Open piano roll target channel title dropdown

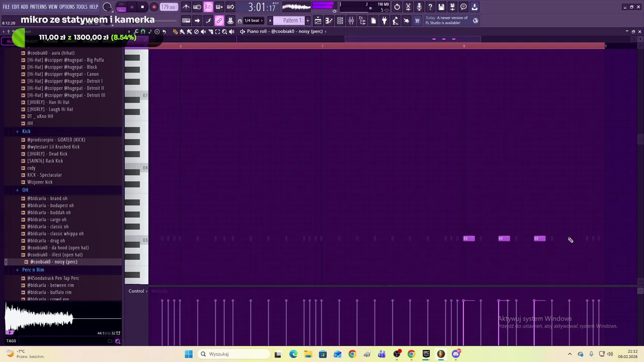click(x=285, y=31)
